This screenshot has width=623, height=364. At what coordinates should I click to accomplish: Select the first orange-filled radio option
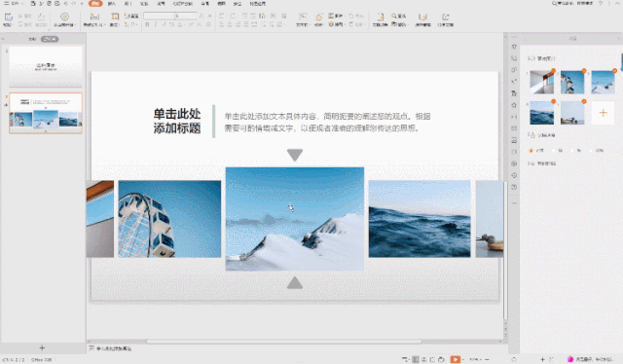tap(531, 151)
